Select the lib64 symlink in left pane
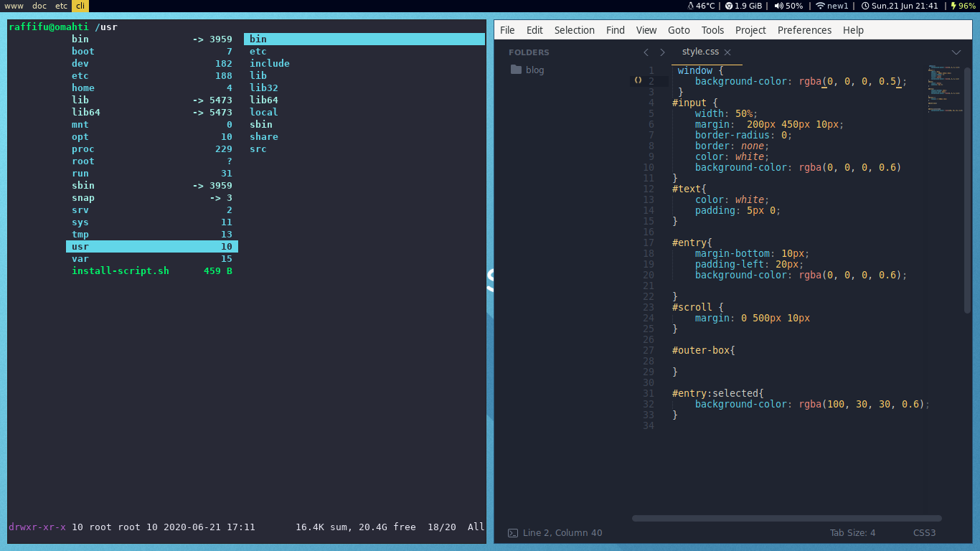The height and width of the screenshot is (551, 980). coord(152,112)
